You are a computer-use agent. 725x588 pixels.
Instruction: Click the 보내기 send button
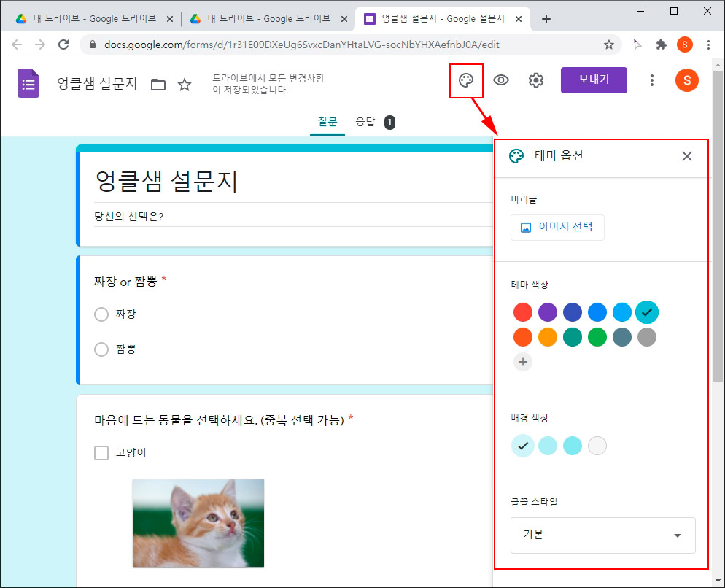(x=593, y=80)
